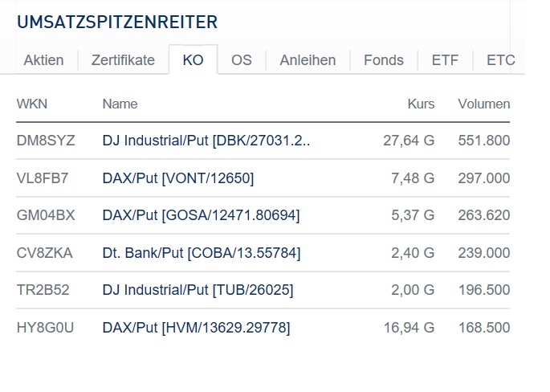Image resolution: width=550 pixels, height=392 pixels.
Task: Open the Anleihen tab
Action: (x=308, y=60)
